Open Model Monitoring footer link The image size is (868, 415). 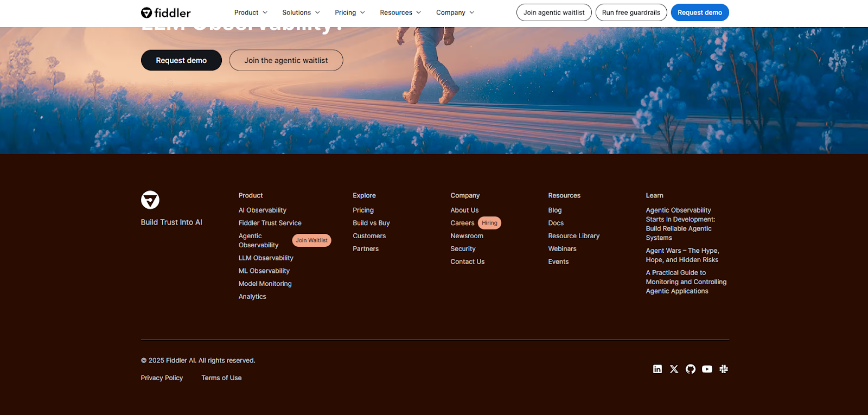[x=265, y=284]
